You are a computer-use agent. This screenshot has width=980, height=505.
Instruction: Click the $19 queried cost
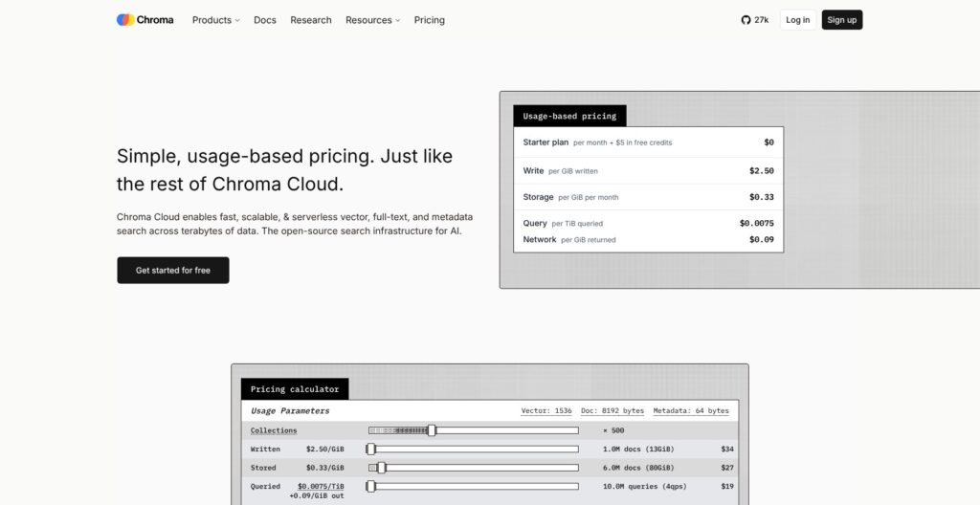pyautogui.click(x=727, y=486)
